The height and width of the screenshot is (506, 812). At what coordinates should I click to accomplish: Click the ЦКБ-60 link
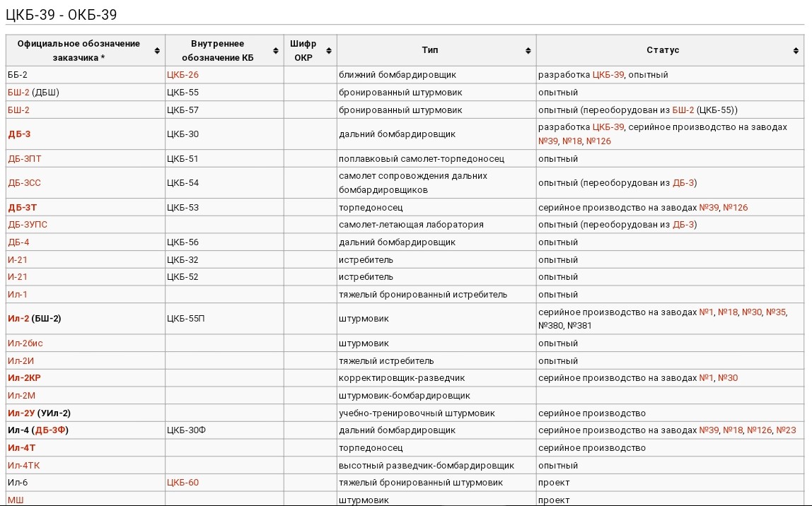click(x=182, y=483)
